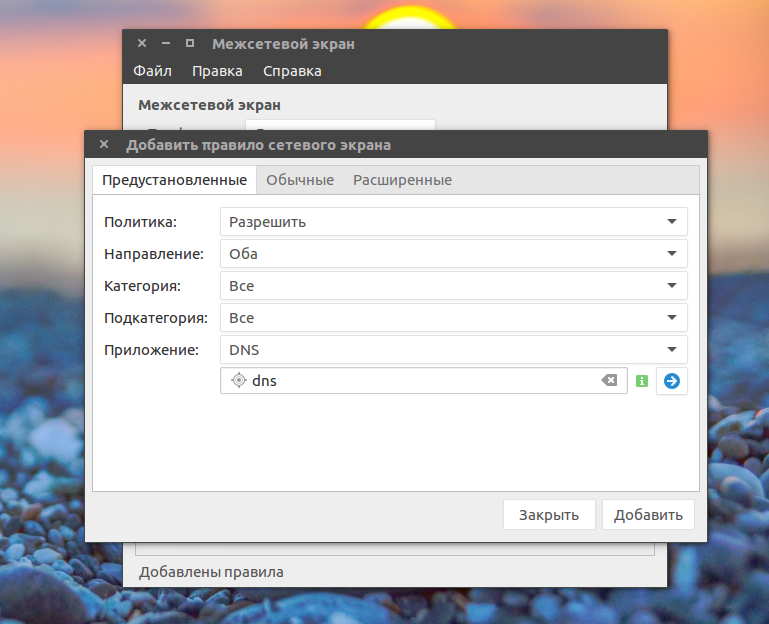Minimize the Межсетевой экран window
Screen dimensions: 769x624
(166, 43)
